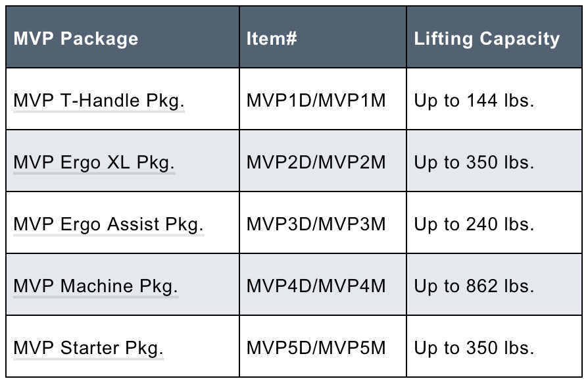Select the Up to 862 lbs. cell
Screen dimensions: 588x383
coord(474,286)
